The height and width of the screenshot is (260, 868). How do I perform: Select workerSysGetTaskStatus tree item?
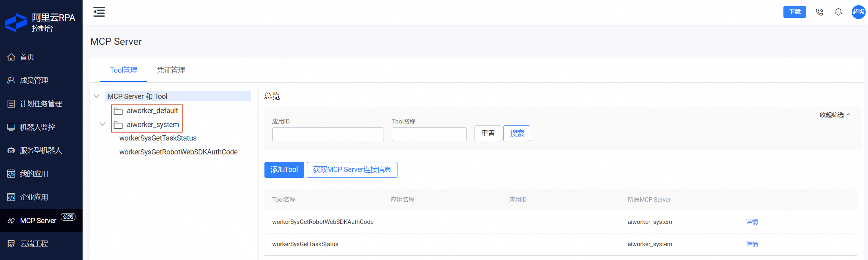pyautogui.click(x=158, y=138)
